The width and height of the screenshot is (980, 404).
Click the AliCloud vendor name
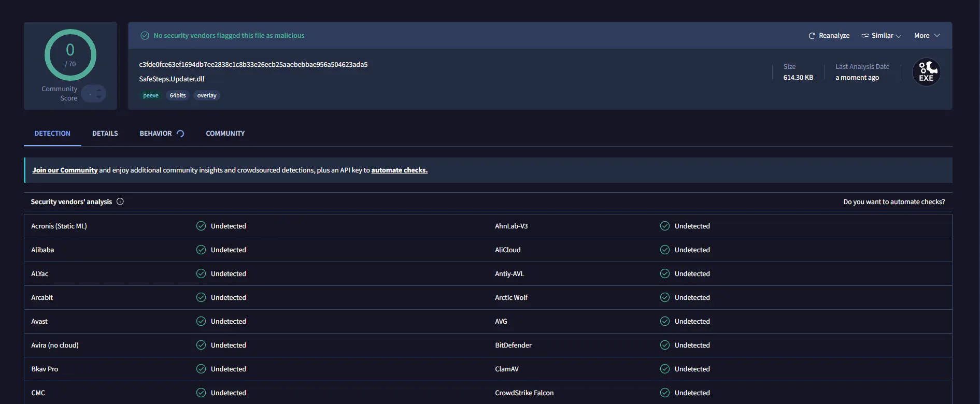click(508, 250)
